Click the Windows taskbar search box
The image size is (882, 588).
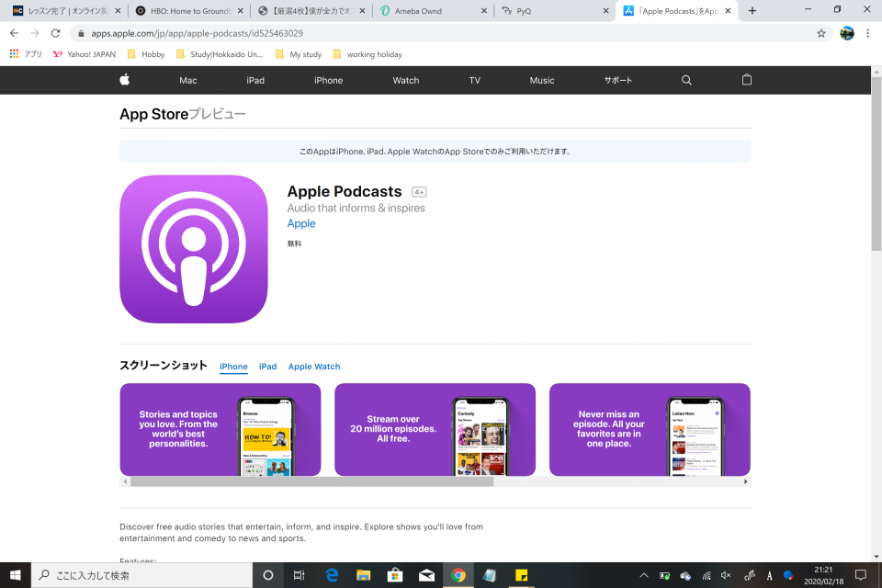point(141,575)
